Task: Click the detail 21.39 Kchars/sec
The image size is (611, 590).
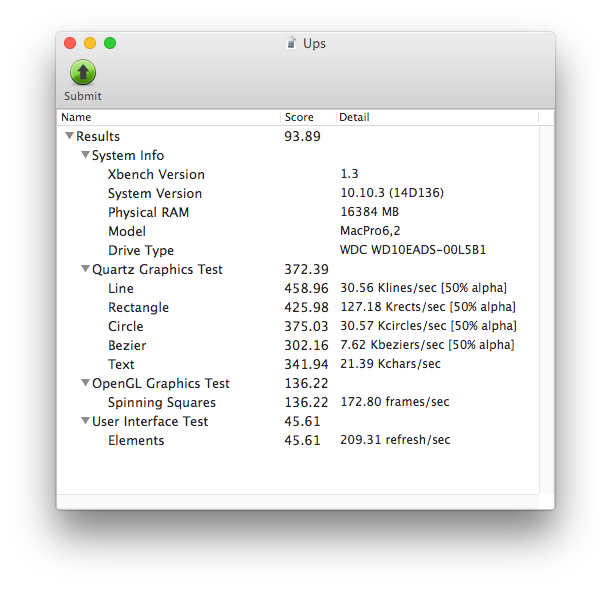Action: [x=390, y=364]
